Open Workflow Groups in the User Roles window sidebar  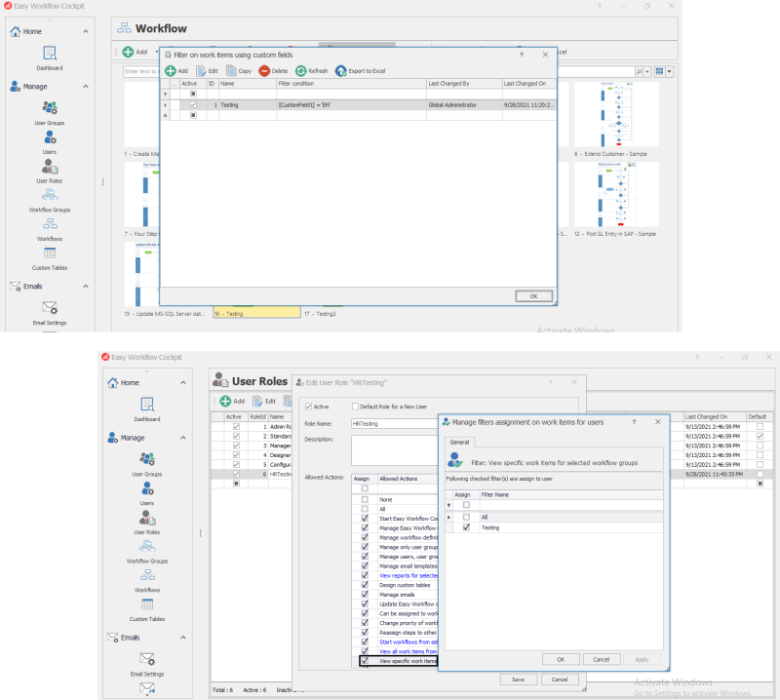tap(147, 551)
